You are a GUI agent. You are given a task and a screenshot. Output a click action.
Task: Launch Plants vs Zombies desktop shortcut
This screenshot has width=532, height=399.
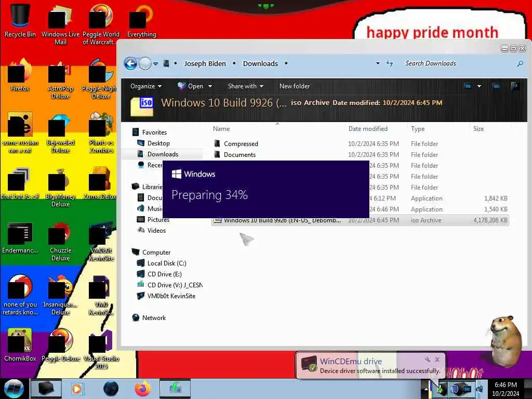(101, 134)
